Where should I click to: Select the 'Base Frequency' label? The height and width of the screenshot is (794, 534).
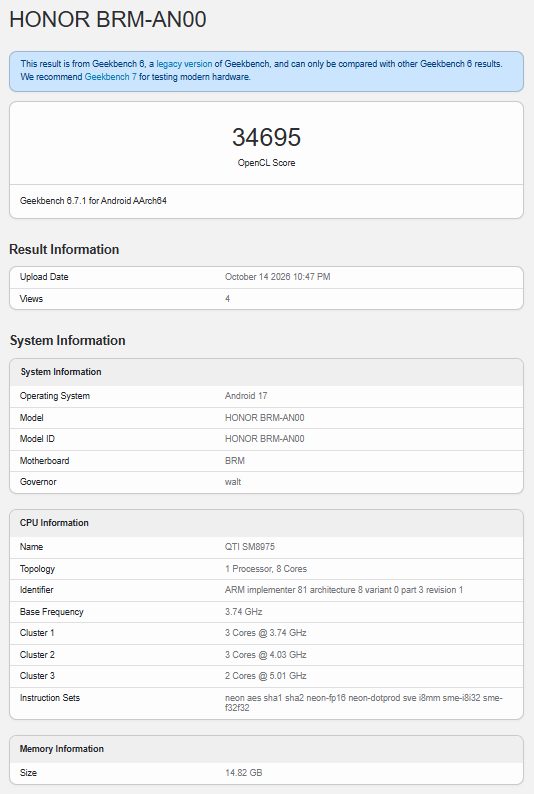pos(52,612)
